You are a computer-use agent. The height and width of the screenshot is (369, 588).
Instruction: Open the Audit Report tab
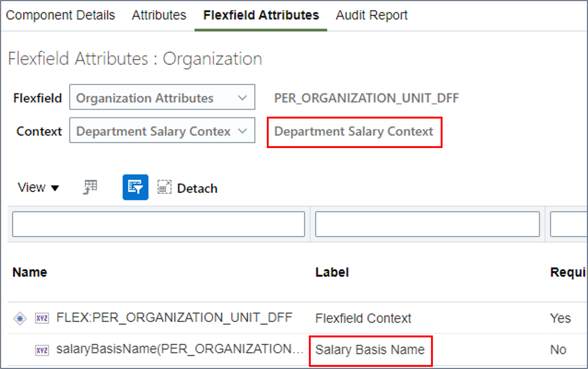click(x=372, y=15)
